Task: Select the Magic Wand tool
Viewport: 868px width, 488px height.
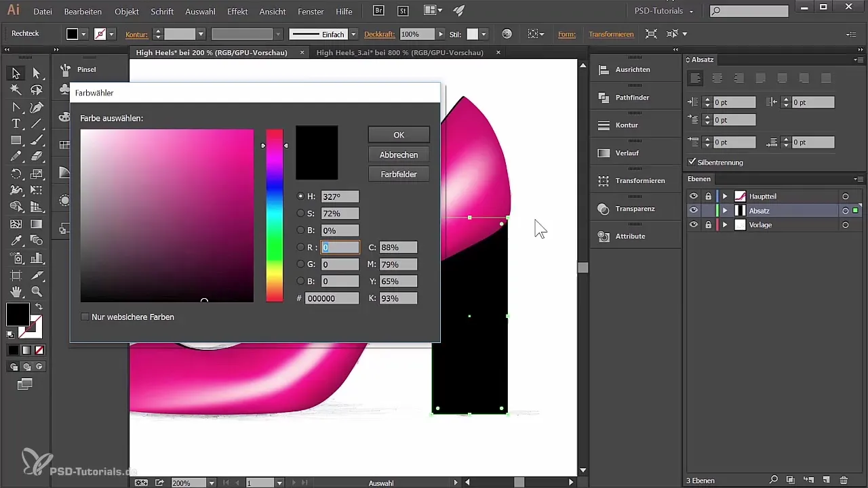Action: [16, 89]
